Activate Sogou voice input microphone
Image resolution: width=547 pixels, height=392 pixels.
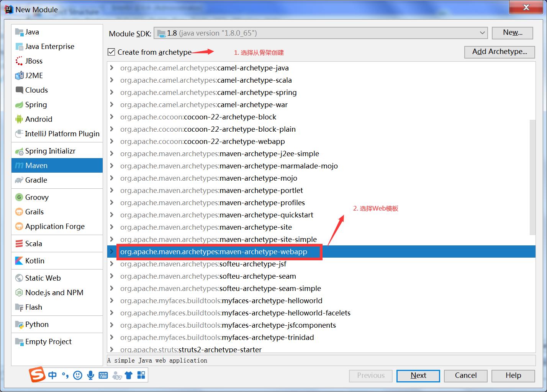coord(90,375)
